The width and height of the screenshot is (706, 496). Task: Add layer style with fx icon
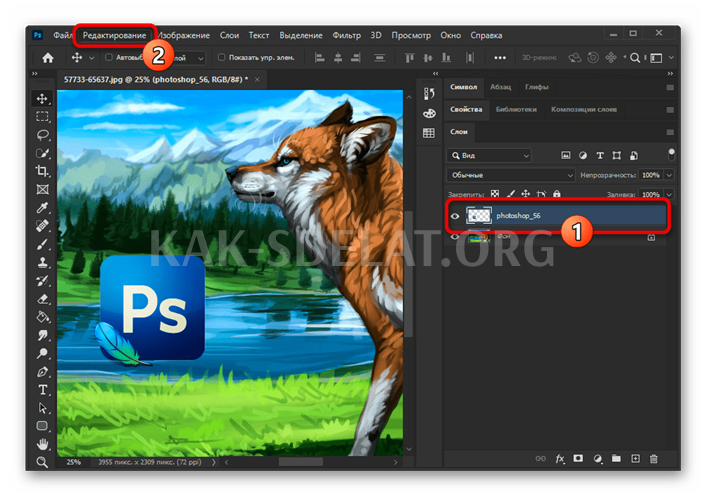tap(559, 459)
